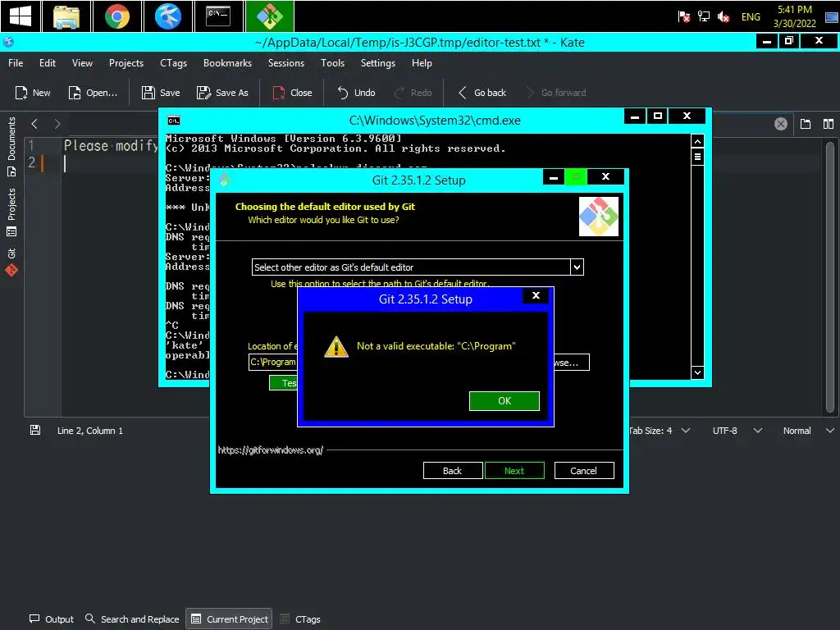The image size is (840, 630).
Task: Open Projects side panel in Kate
Action: coord(11,212)
